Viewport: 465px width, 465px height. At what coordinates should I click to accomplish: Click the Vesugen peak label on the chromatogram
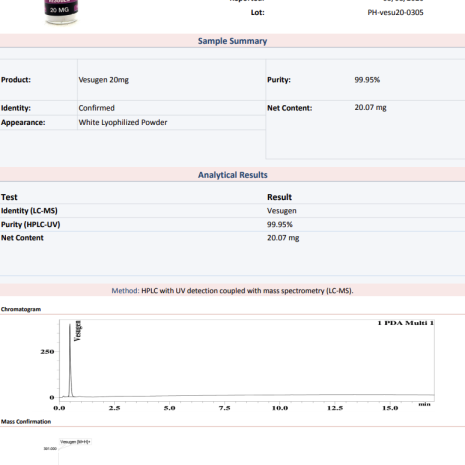(78, 331)
